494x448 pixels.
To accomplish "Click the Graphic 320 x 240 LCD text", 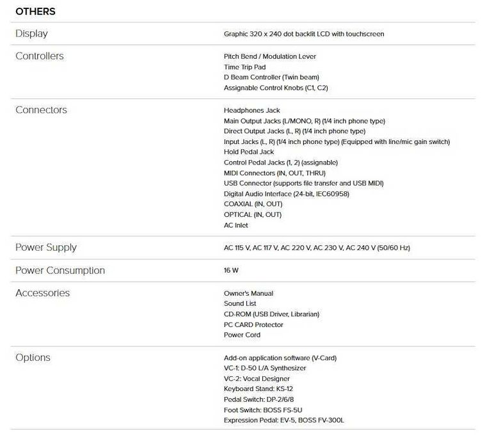I will [x=303, y=34].
